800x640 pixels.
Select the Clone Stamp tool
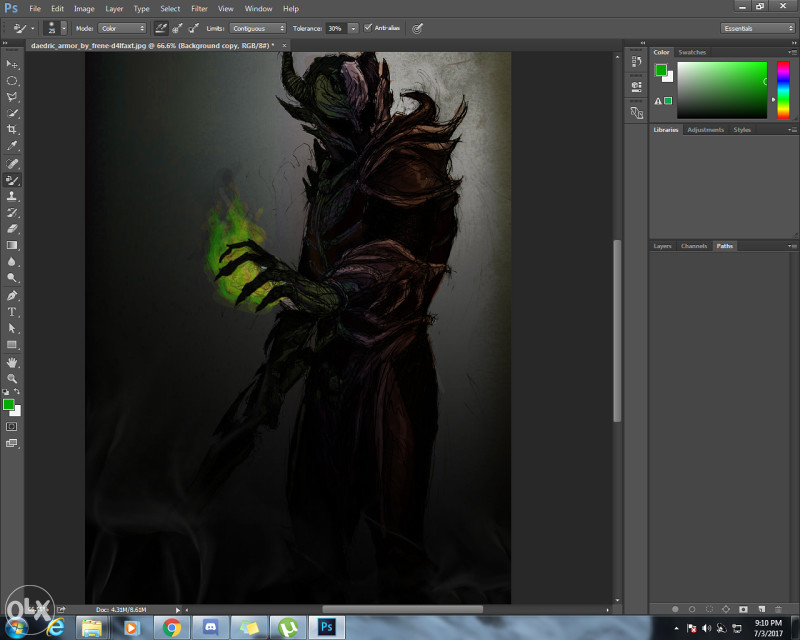(x=12, y=196)
